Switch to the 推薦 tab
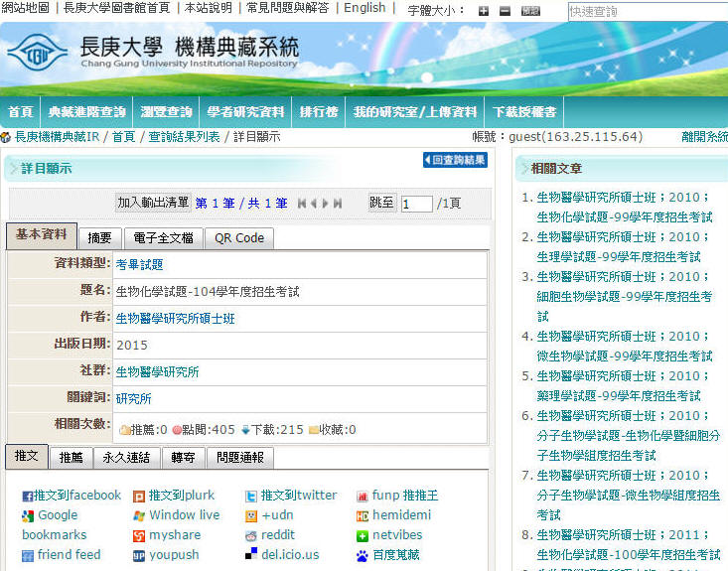Viewport: 728px width, 571px height. 72,458
